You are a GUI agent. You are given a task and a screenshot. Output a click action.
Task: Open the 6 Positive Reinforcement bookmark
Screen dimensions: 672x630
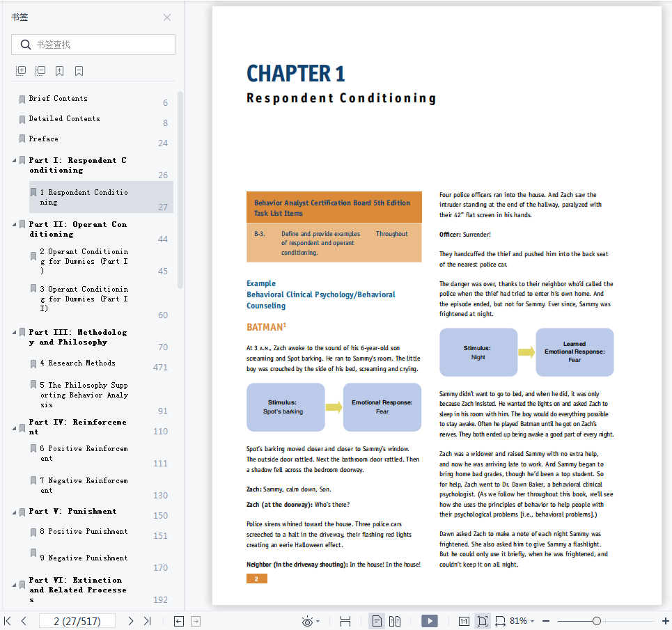(x=84, y=454)
